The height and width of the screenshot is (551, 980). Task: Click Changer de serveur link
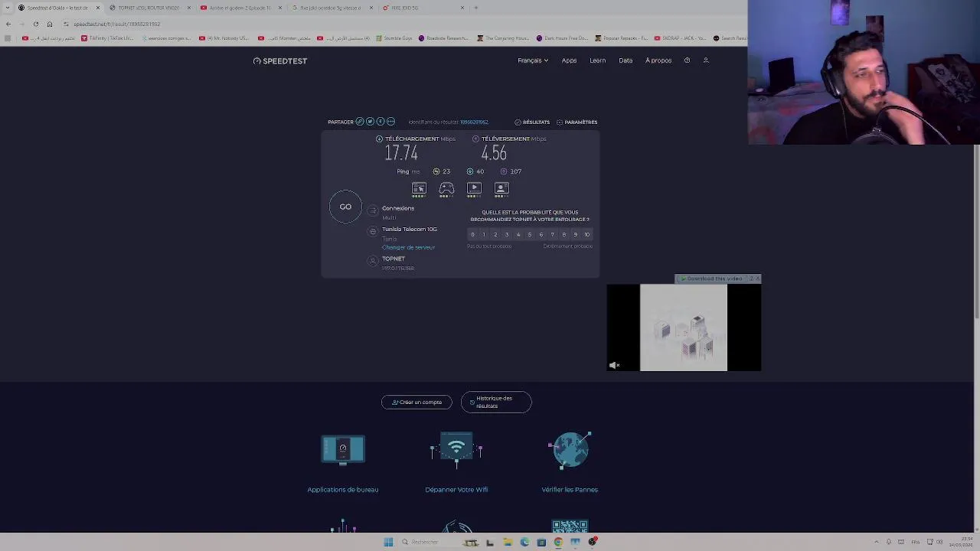pyautogui.click(x=408, y=247)
